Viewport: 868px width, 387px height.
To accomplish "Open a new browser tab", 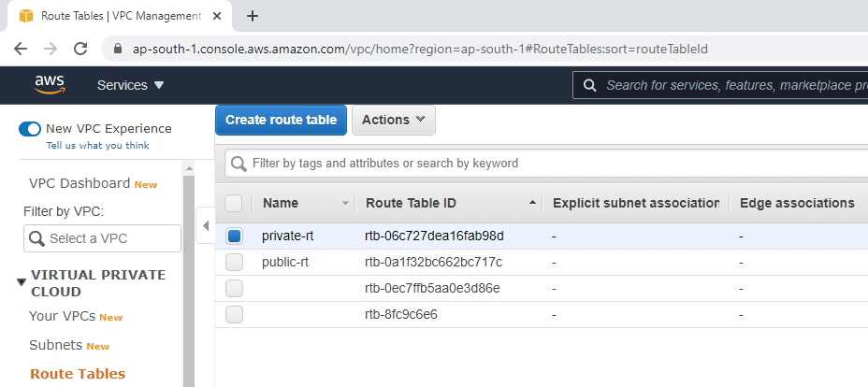I will coord(252,16).
